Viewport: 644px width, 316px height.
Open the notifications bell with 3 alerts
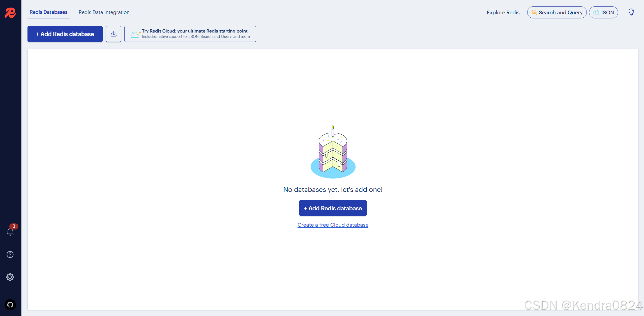pos(10,231)
